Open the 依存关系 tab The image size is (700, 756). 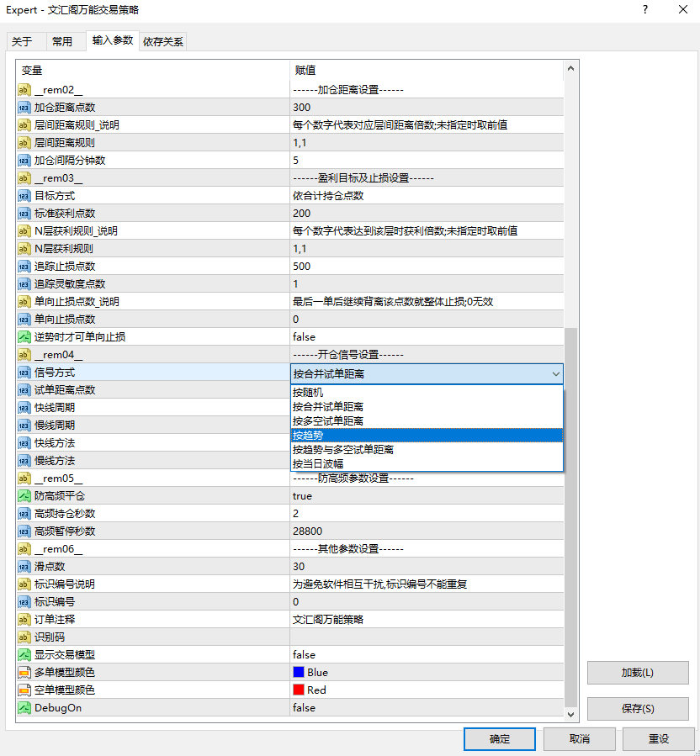point(164,40)
